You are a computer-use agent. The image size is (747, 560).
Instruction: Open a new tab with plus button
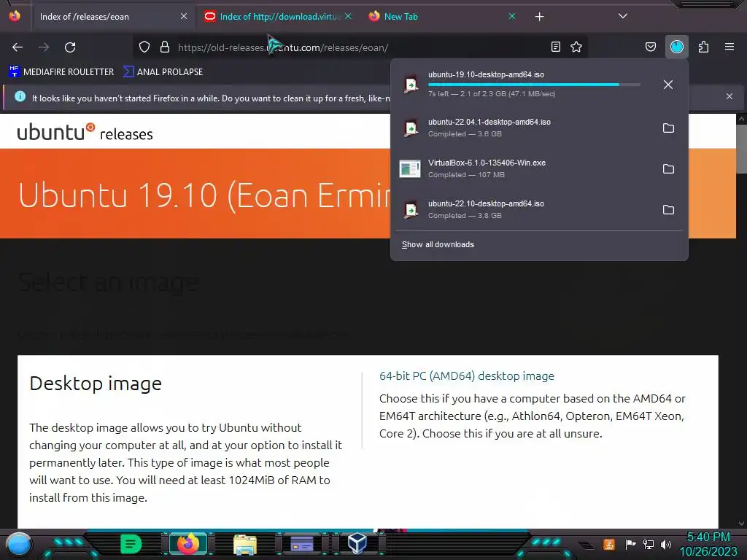539,17
